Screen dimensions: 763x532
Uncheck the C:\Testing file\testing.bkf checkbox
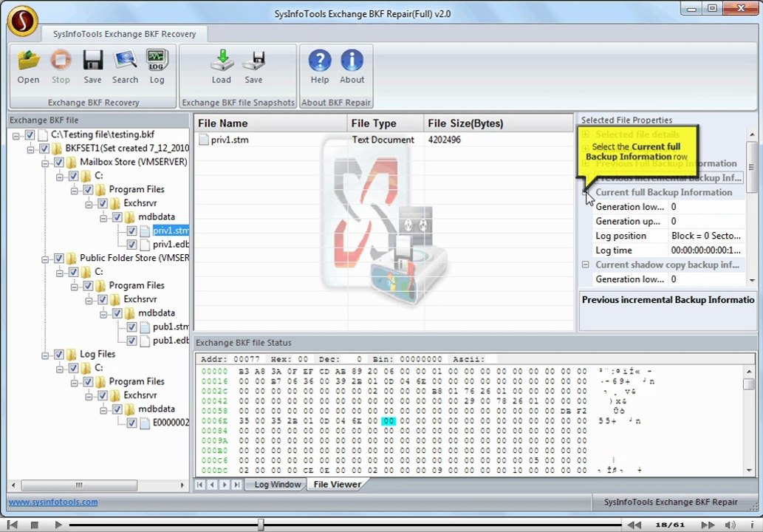(30, 134)
